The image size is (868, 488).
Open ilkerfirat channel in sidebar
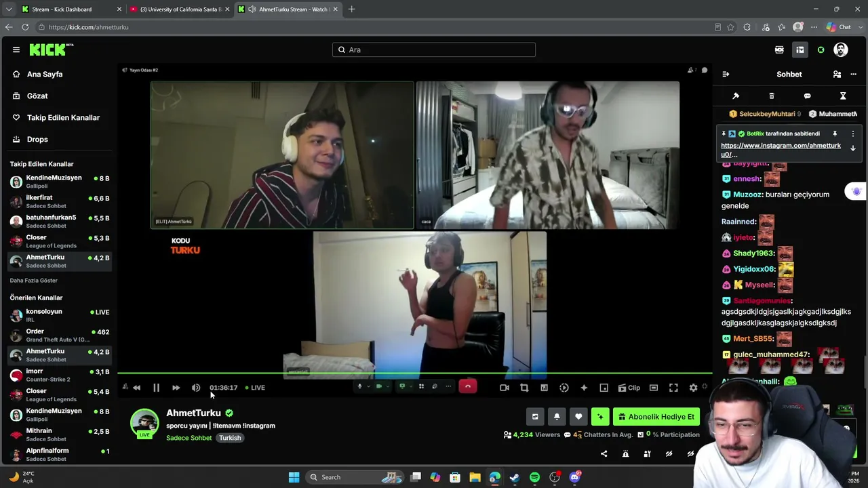[x=60, y=201]
